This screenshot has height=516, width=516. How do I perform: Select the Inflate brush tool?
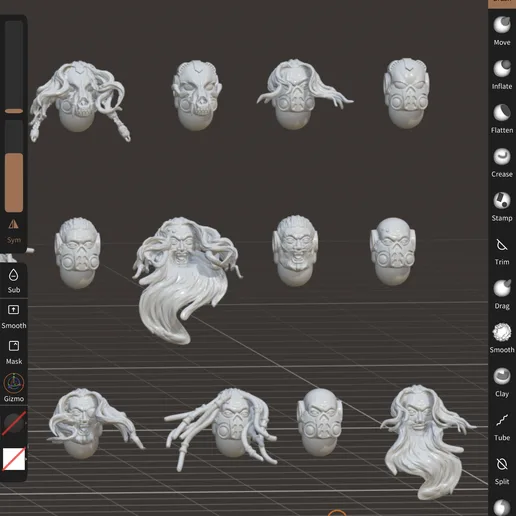coord(502,75)
